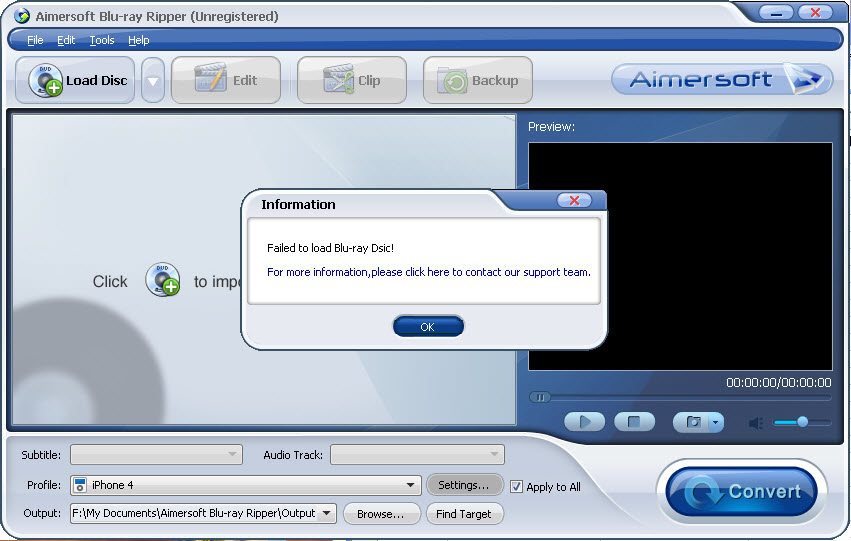Minimize the Aimersoft window

click(x=776, y=13)
